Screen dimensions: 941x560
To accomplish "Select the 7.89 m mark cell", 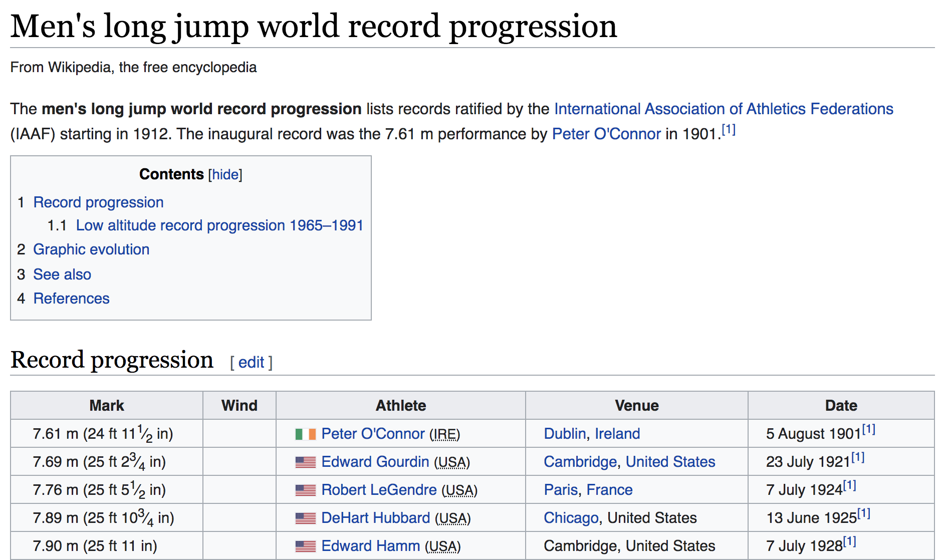I will click(x=107, y=517).
